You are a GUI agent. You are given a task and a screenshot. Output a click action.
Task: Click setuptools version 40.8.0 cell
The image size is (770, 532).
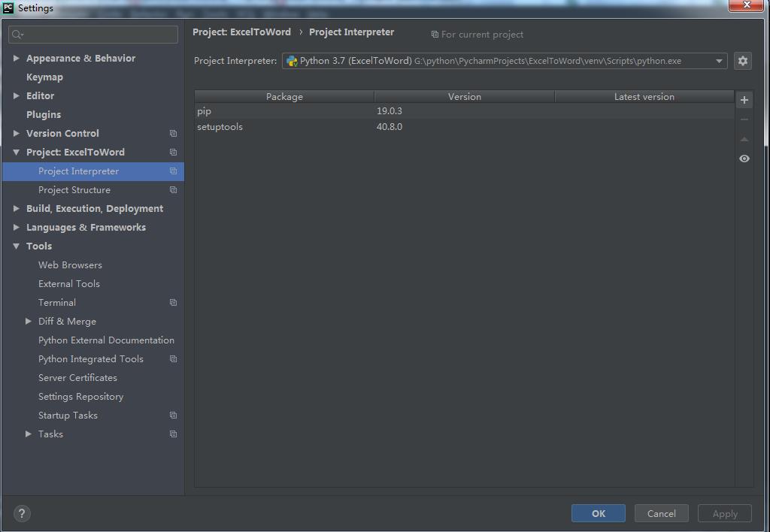click(390, 127)
